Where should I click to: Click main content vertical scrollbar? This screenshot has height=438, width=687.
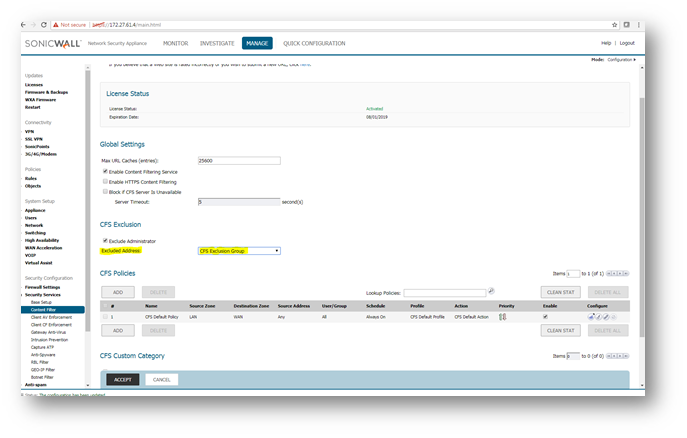click(642, 217)
